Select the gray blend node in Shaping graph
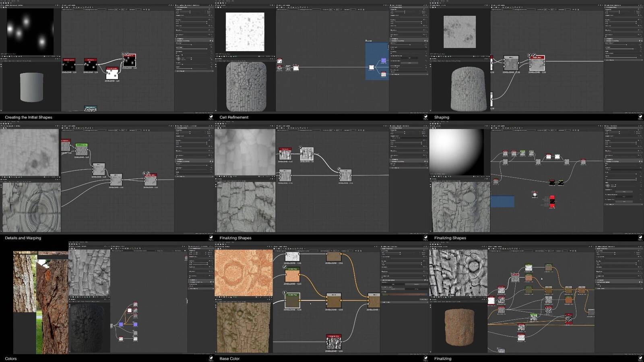 click(511, 63)
